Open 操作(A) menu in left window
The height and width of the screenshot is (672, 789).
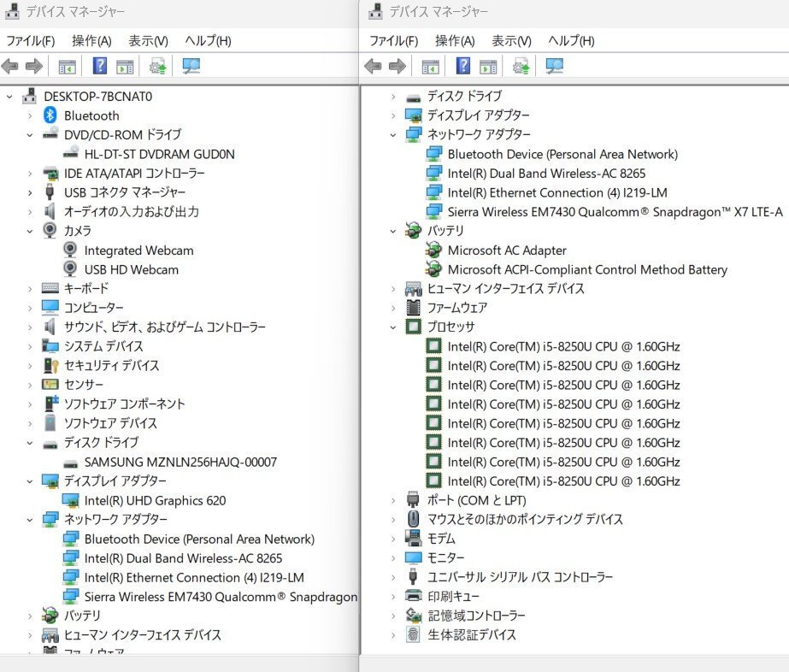[x=91, y=41]
